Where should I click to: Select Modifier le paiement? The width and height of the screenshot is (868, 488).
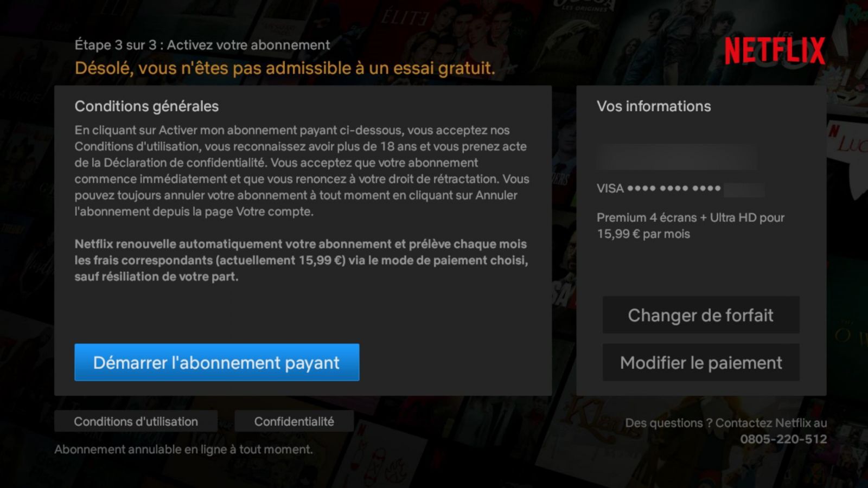click(700, 362)
